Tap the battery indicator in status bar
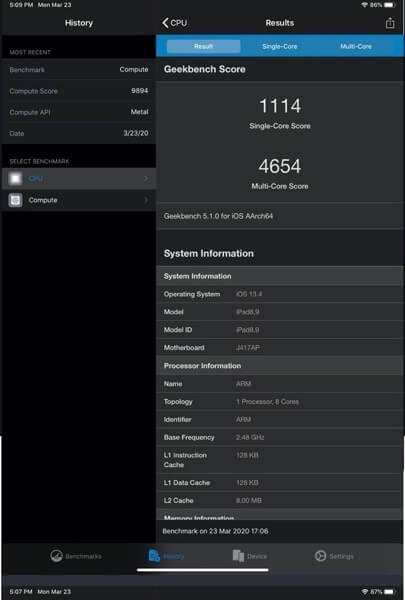405x600 pixels. (389, 5)
